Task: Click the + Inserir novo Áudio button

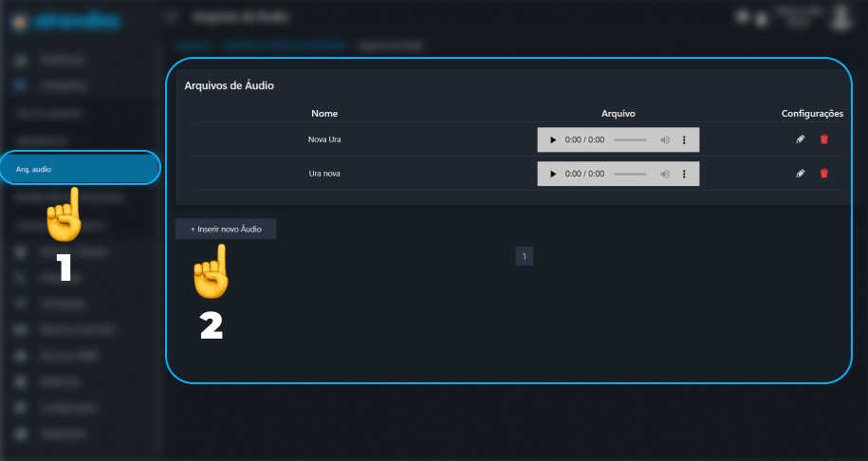Action: (226, 229)
